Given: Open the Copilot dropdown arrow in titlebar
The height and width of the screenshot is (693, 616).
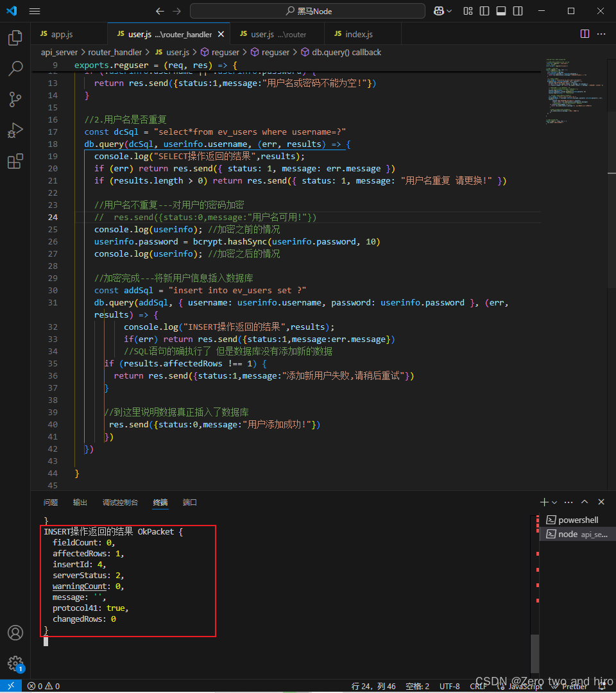Looking at the screenshot, I should tap(449, 11).
